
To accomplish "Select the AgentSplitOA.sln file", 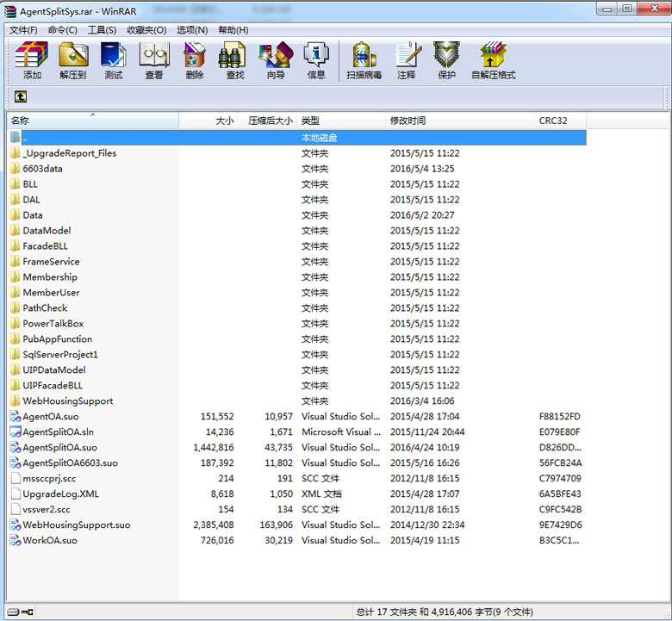I will click(x=59, y=432).
